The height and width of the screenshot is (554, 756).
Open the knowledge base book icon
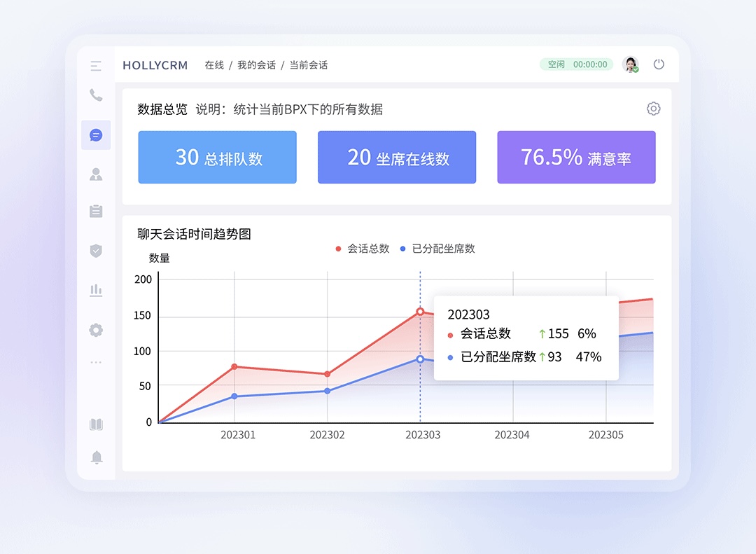pyautogui.click(x=96, y=424)
